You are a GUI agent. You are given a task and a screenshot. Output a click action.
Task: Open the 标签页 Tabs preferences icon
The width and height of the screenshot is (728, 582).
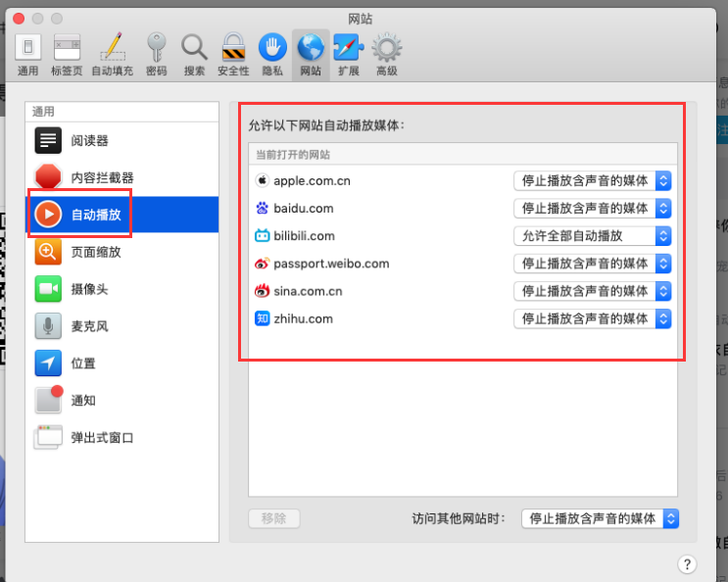click(x=67, y=47)
